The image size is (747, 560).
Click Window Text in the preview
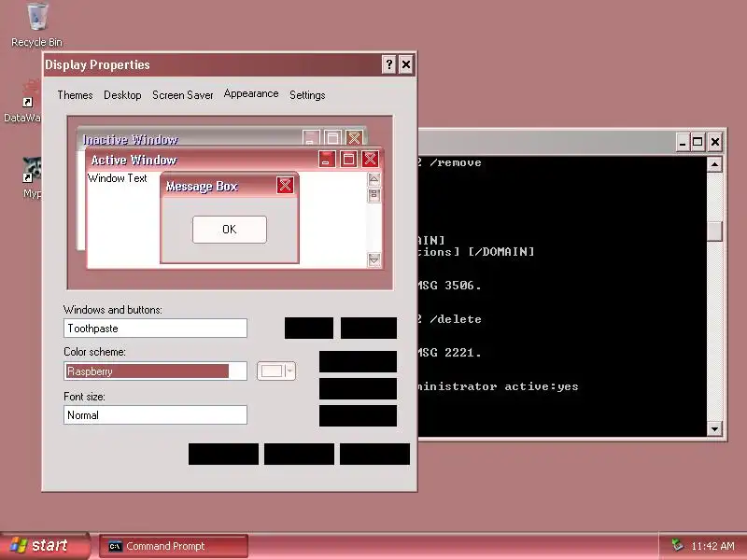pyautogui.click(x=118, y=178)
